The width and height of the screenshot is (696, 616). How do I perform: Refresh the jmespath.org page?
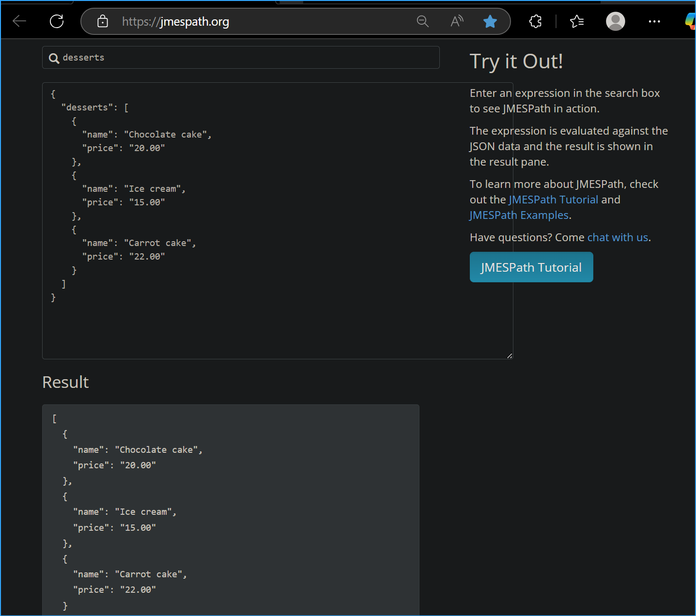(56, 21)
